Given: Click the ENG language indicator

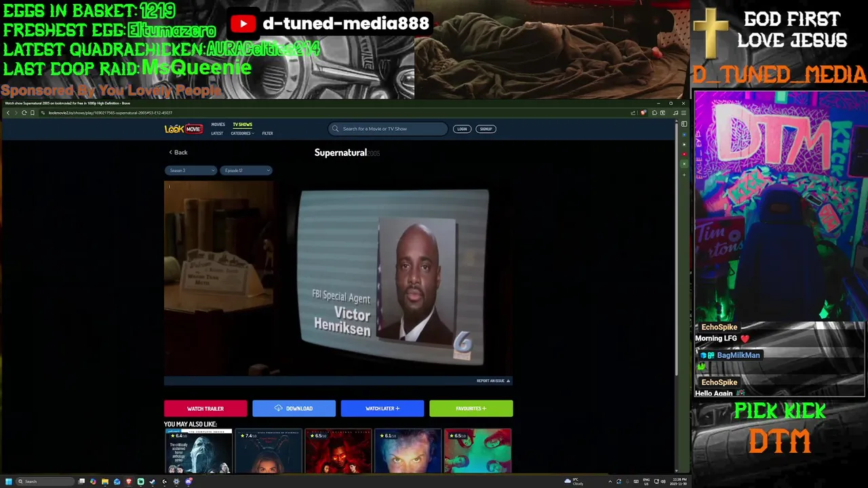Looking at the screenshot, I should [x=646, y=481].
